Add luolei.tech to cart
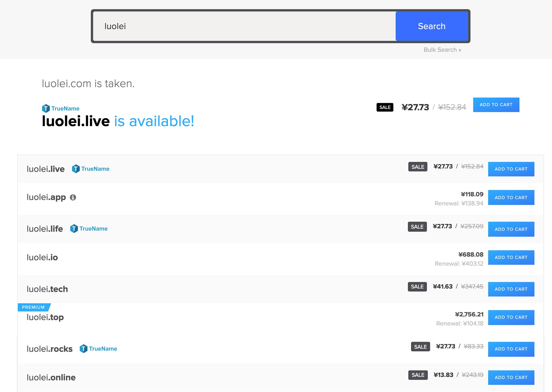Viewport: 552px width, 392px height. tap(511, 289)
